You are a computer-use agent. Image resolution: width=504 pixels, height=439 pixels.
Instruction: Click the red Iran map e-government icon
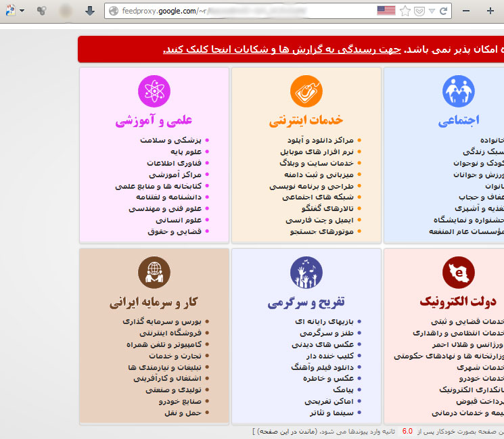[x=459, y=273]
